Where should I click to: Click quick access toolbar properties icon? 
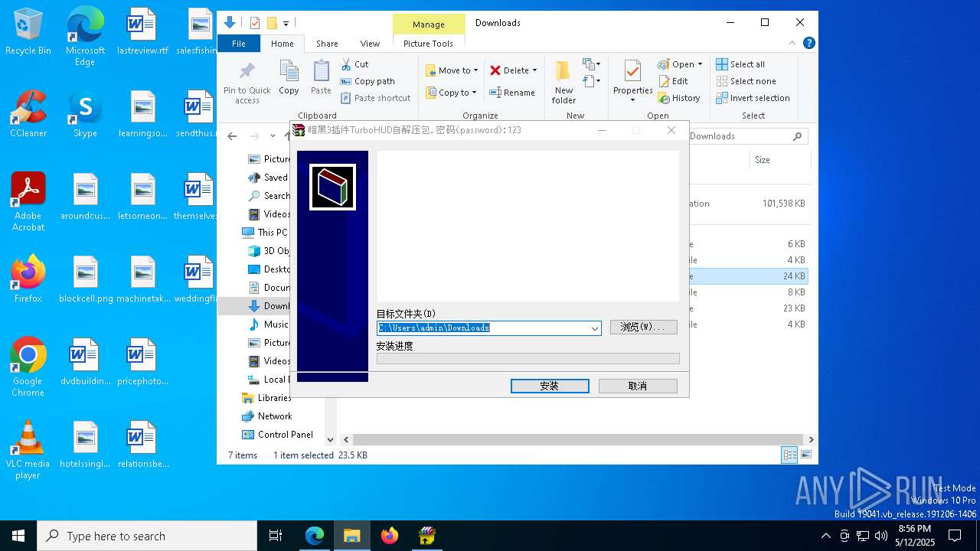pyautogui.click(x=255, y=23)
